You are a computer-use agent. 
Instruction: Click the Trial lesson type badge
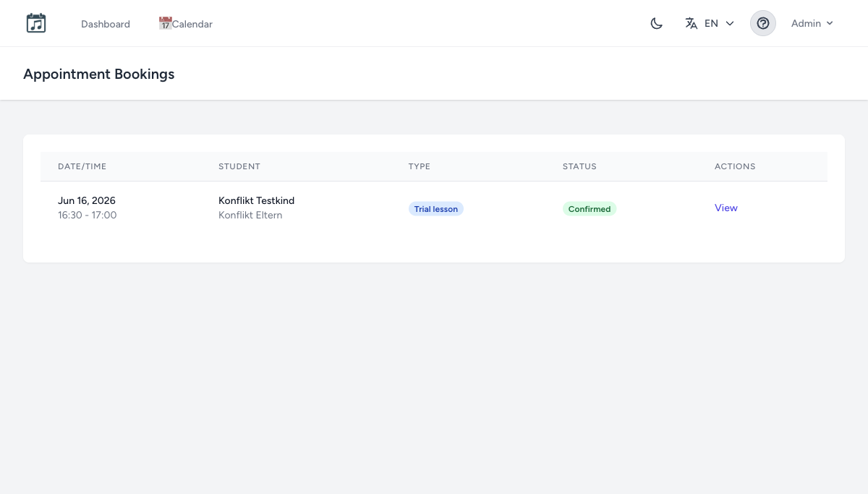pyautogui.click(x=436, y=209)
